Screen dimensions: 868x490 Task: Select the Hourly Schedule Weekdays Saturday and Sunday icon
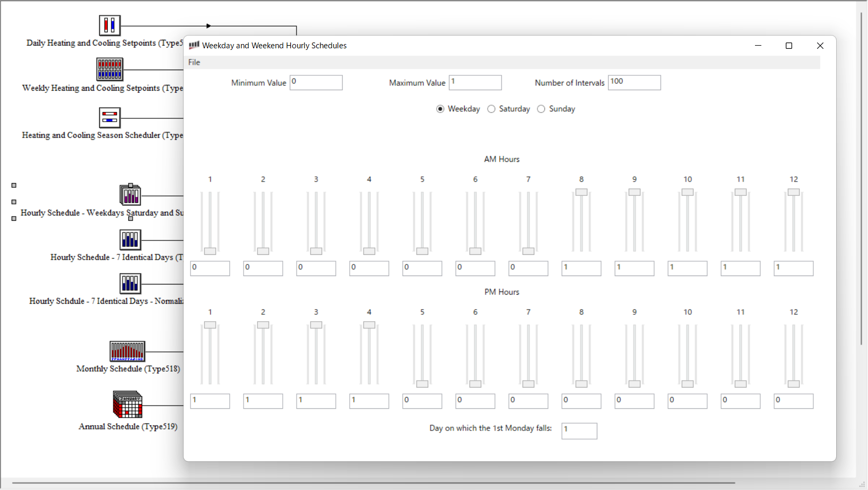pyautogui.click(x=130, y=195)
